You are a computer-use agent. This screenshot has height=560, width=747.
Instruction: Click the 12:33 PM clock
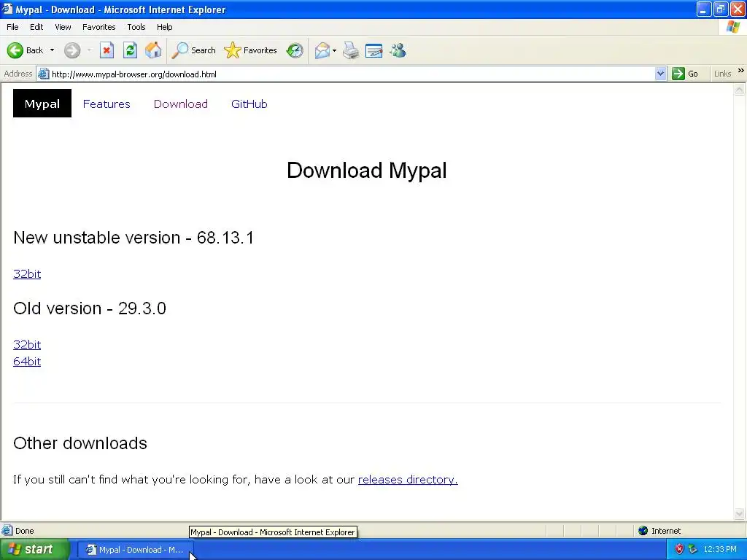[720, 550]
